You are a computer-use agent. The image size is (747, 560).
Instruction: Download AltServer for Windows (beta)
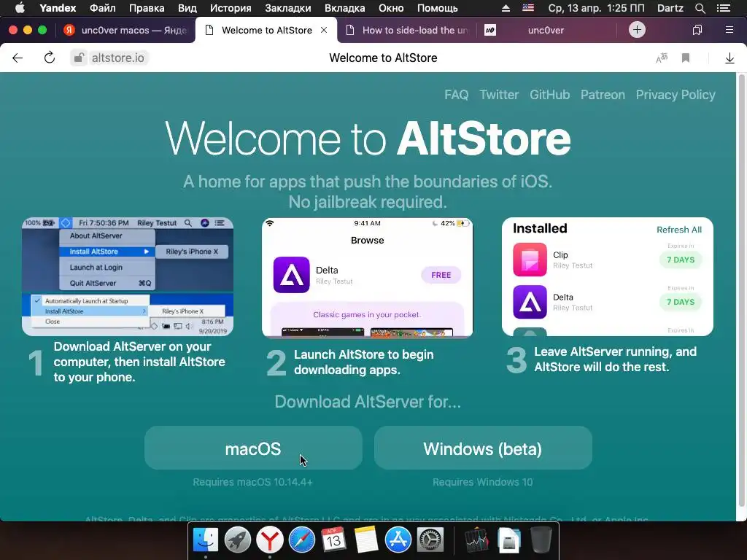pos(483,448)
